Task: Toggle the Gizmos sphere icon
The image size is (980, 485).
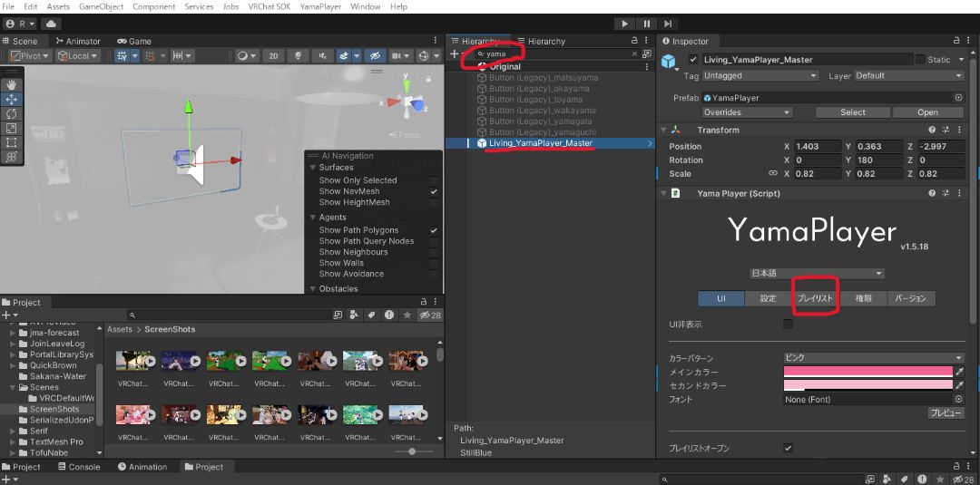Action: [423, 56]
